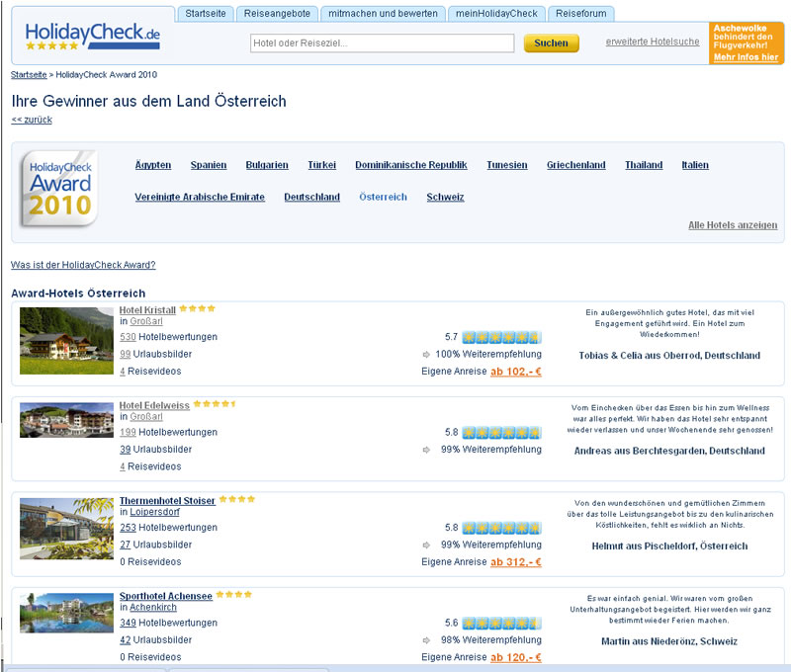Click Mehr Infos hier in orange banner
This screenshot has width=791, height=672.
click(x=746, y=57)
